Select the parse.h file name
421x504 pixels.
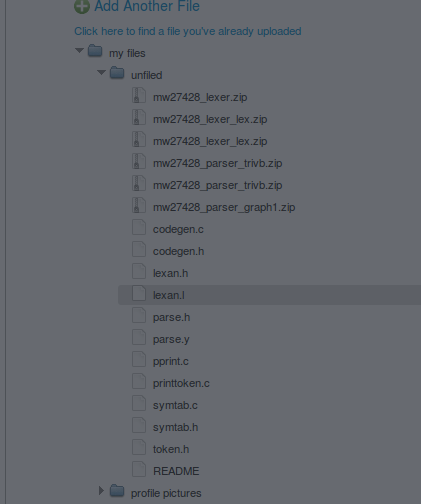(171, 317)
